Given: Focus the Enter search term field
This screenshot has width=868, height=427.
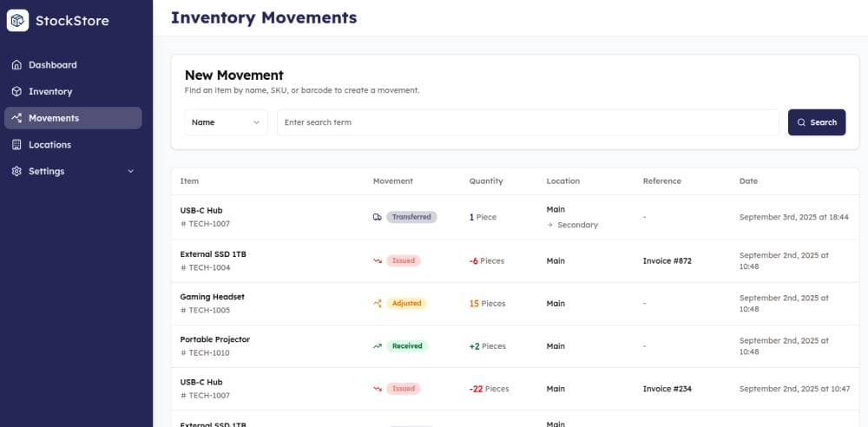Looking at the screenshot, I should (x=528, y=122).
